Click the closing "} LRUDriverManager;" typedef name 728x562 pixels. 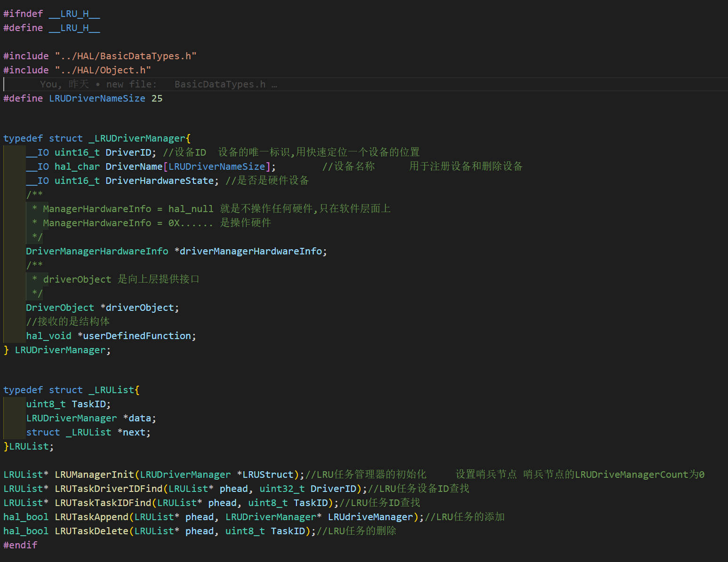point(60,350)
